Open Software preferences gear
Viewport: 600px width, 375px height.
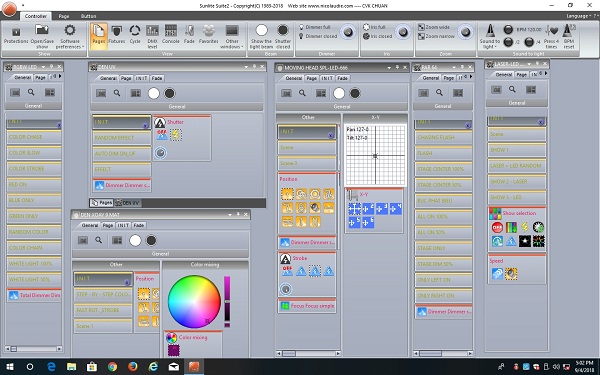pos(70,36)
